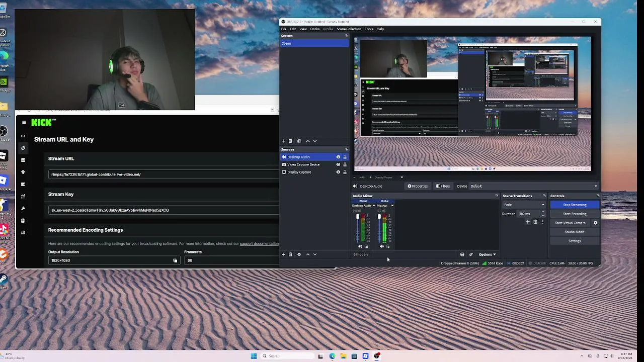
Task: Open the Edit menu in OBS
Action: (293, 29)
